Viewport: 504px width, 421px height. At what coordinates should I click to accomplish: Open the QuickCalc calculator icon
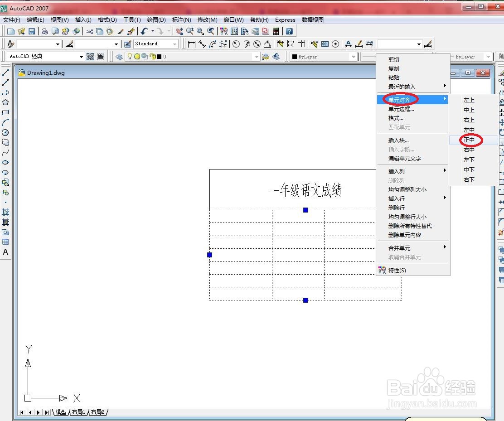coord(276,31)
